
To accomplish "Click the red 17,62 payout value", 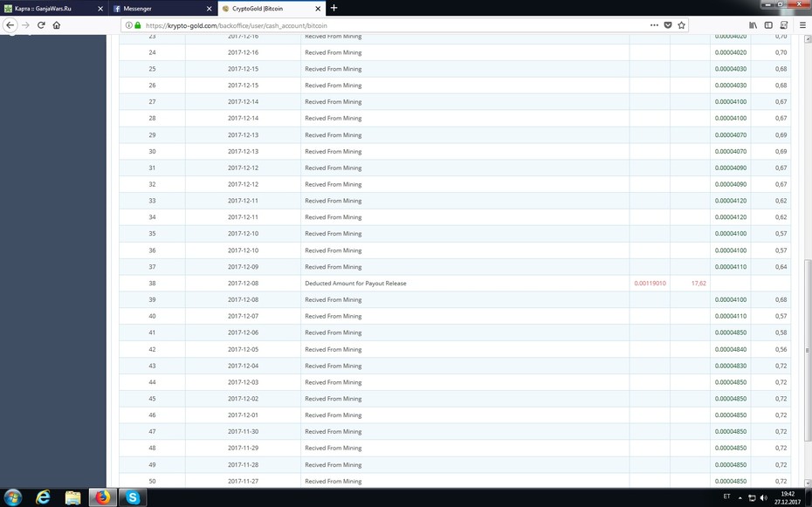I will (x=698, y=283).
